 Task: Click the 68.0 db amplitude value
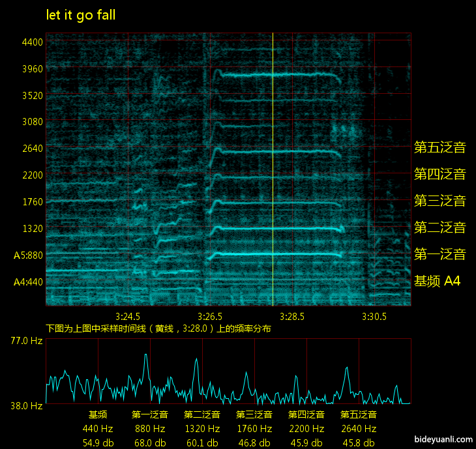tap(150, 442)
